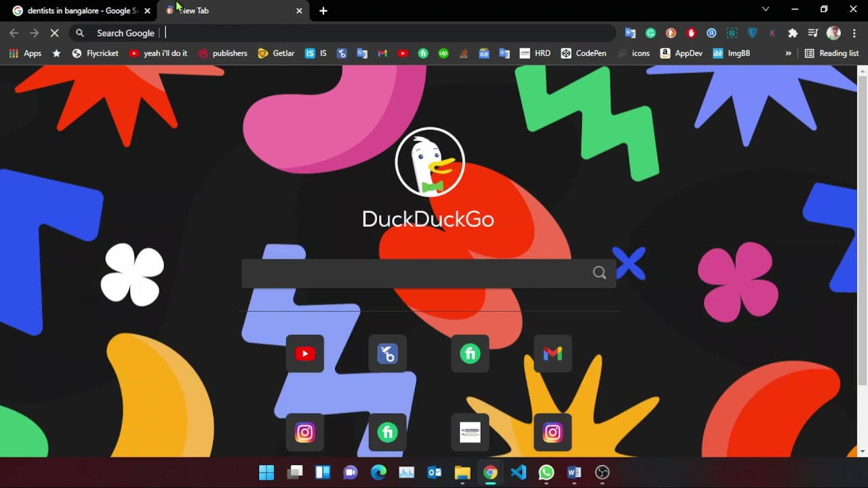
Task: Click the Grammarly extension icon
Action: [x=650, y=33]
